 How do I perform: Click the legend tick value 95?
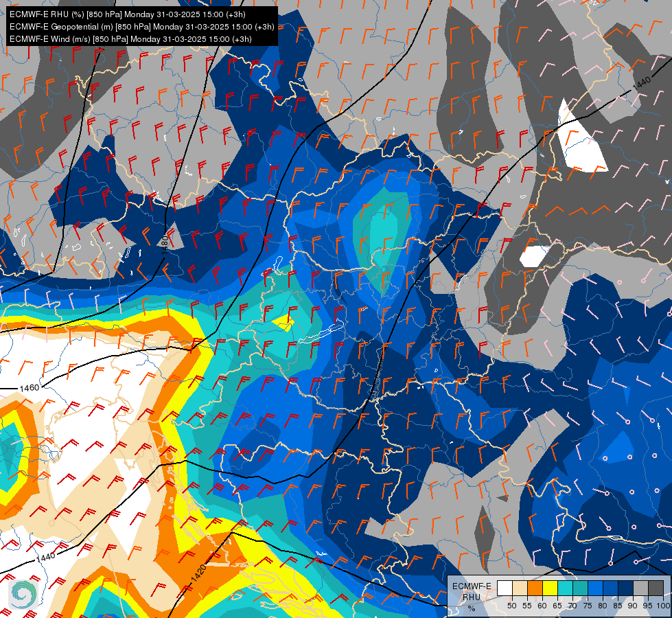pos(648,606)
